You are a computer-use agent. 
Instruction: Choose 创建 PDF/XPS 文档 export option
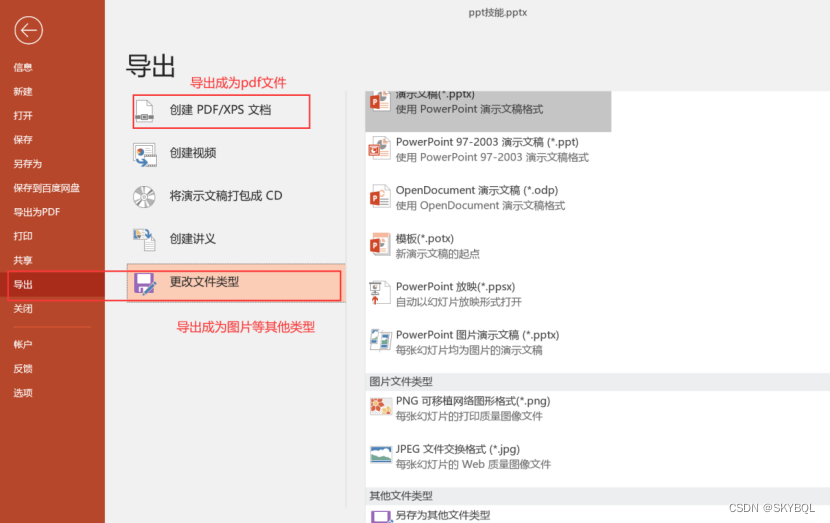tap(221, 111)
